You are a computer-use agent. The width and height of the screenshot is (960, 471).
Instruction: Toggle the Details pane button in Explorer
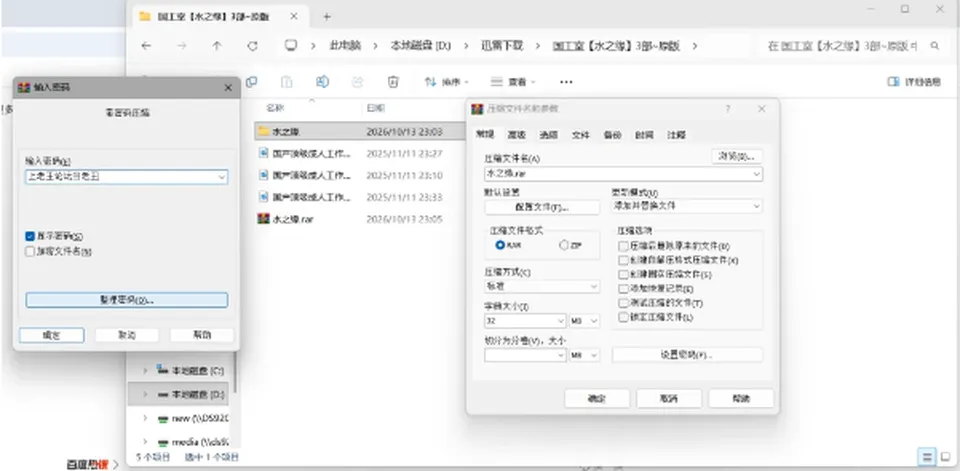point(914,81)
